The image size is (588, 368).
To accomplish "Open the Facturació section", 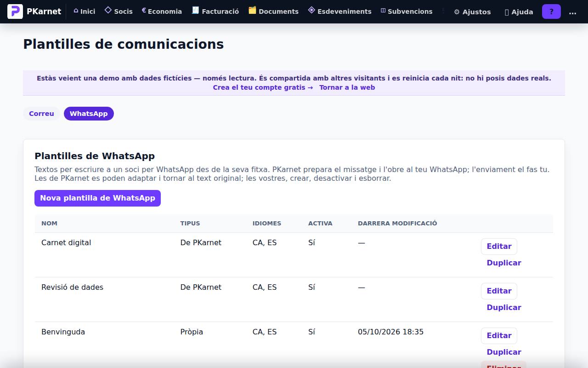I will 215,11.
